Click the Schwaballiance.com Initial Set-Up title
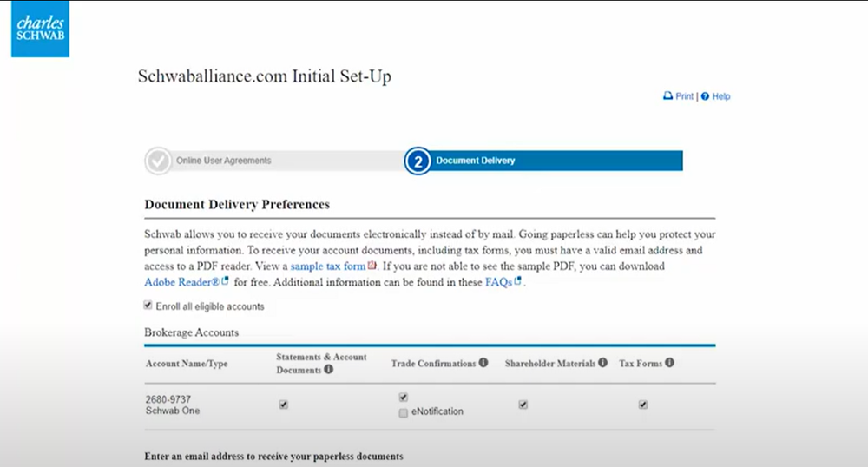The height and width of the screenshot is (467, 868). [x=265, y=76]
